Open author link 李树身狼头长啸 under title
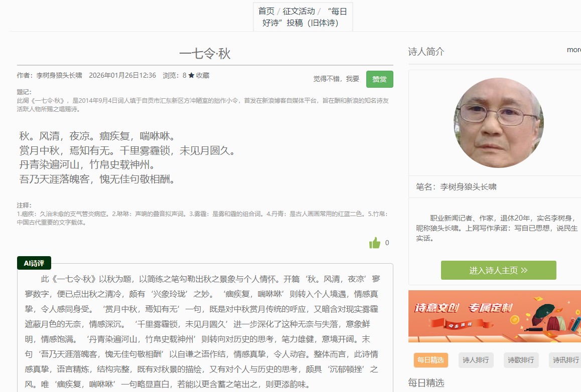The image size is (581, 392). tap(59, 76)
